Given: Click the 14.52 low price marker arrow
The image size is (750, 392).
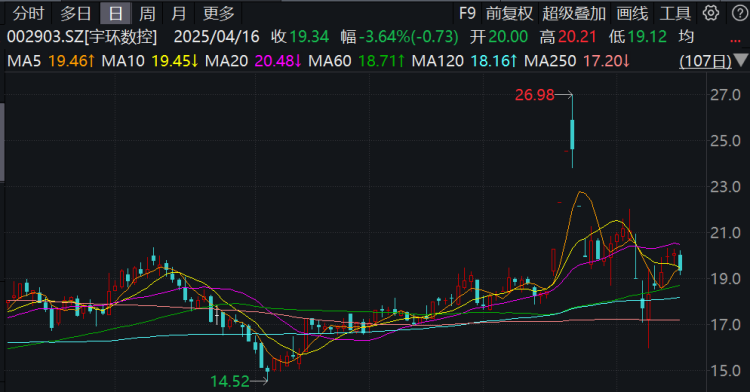Looking at the screenshot, I should pos(259,381).
